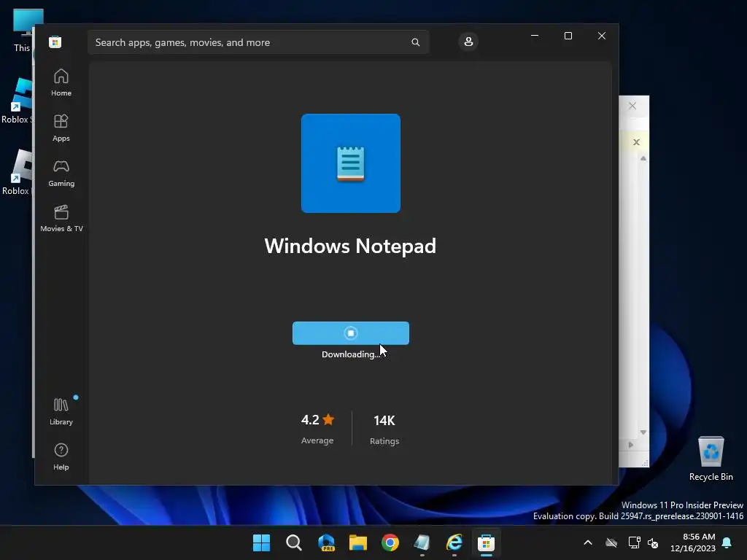Select the Roblox Studio desktop shortcut
This screenshot has width=747, height=560.
pyautogui.click(x=18, y=101)
